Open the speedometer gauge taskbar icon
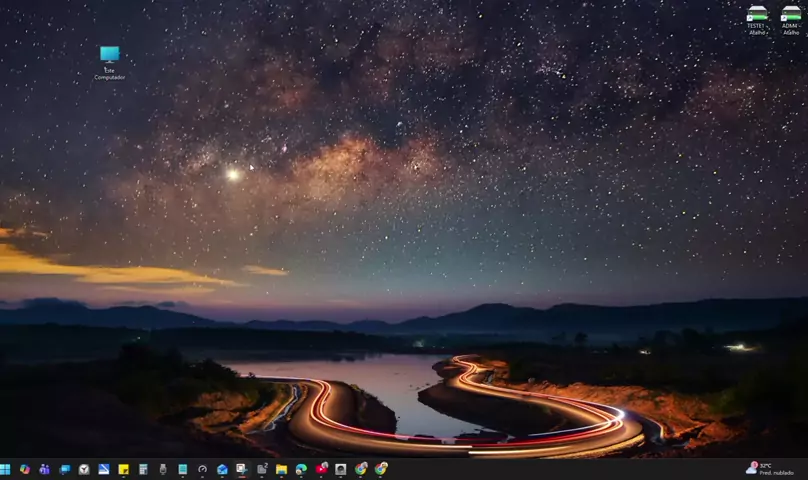Screen dimensions: 808x480 click(202, 469)
